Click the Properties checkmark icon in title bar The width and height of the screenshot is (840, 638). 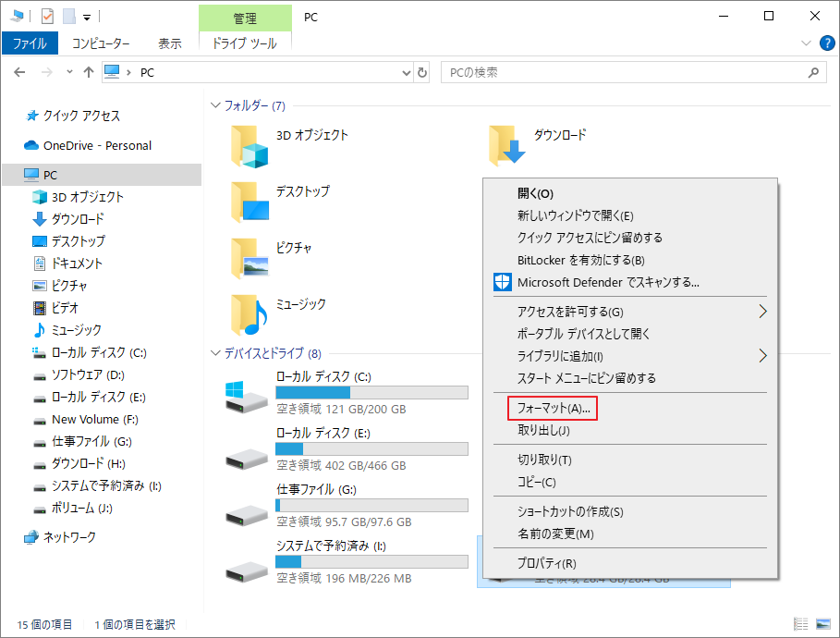(48, 17)
